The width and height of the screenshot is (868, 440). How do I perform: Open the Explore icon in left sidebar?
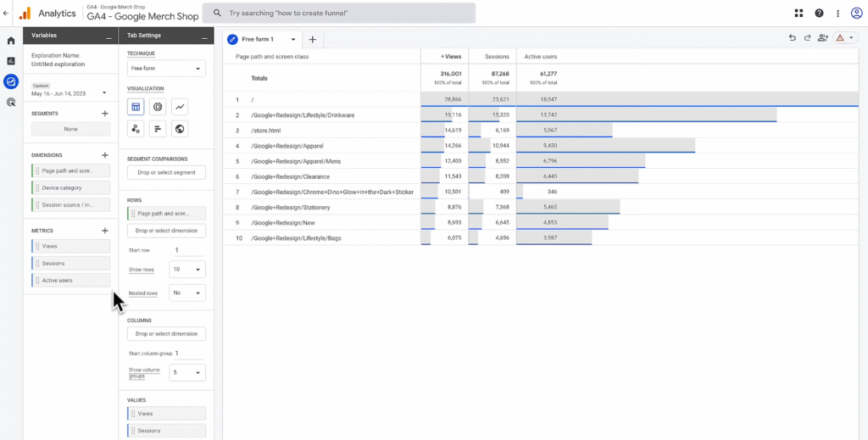pyautogui.click(x=10, y=81)
